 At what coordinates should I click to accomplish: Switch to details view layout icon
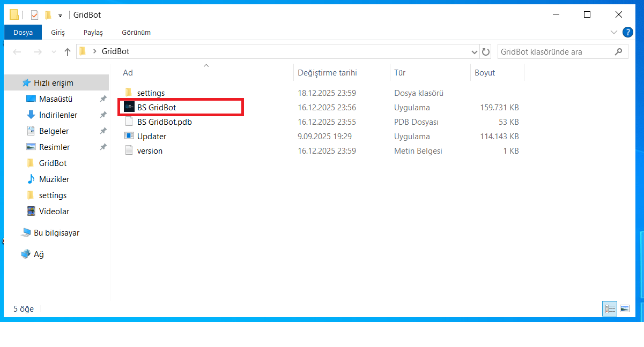click(x=610, y=308)
